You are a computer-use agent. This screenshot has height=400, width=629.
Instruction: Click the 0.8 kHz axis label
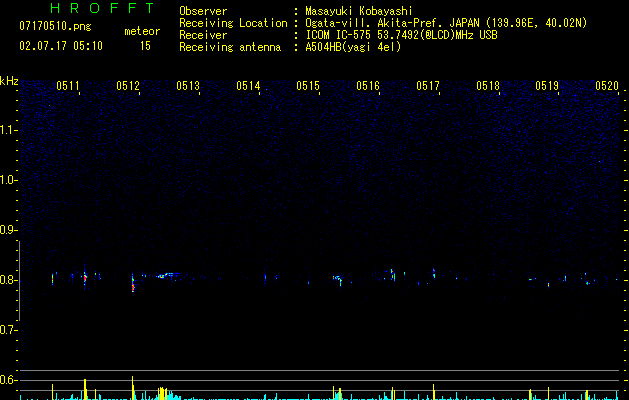[8, 280]
